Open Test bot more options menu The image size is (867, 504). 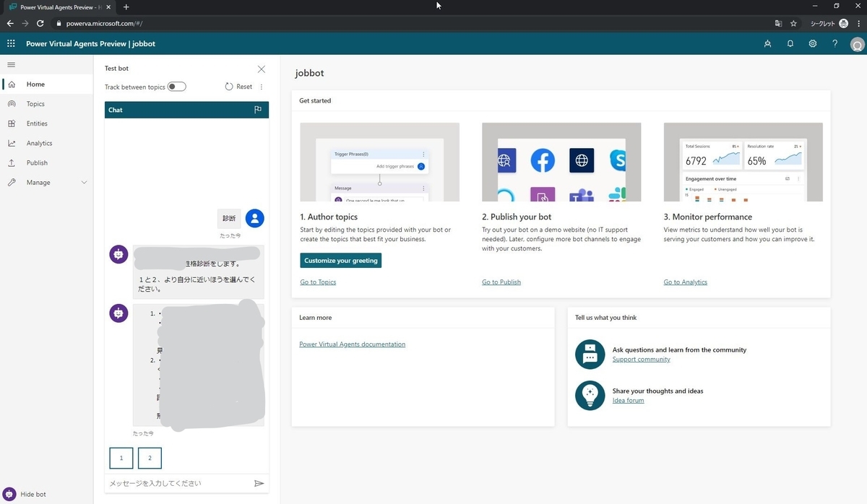[x=262, y=87]
